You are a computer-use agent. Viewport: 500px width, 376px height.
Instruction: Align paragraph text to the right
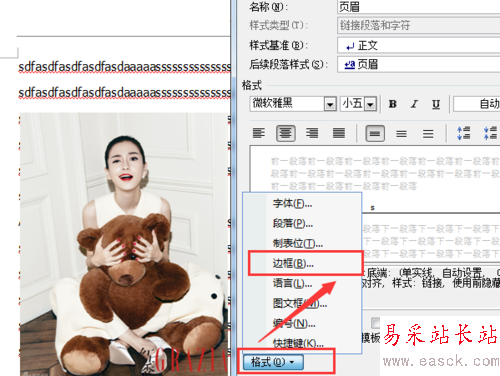[x=312, y=134]
